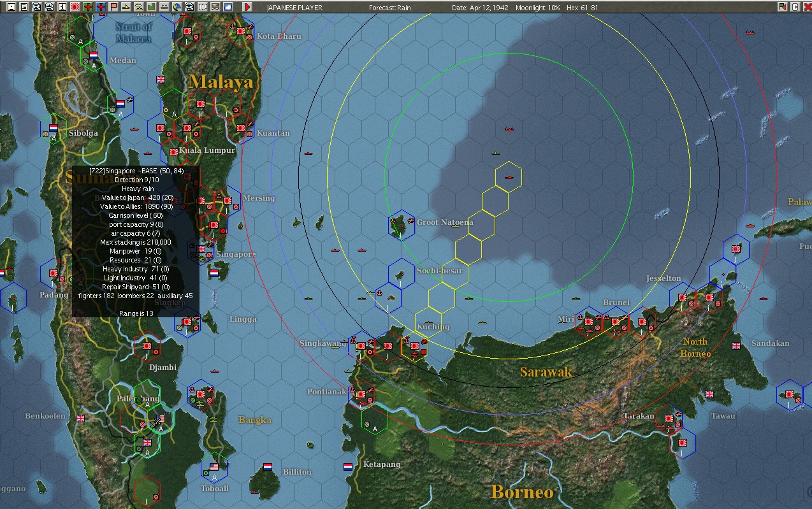Click 'Repair Shipyard 51 (0)' in tooltip

(136, 287)
